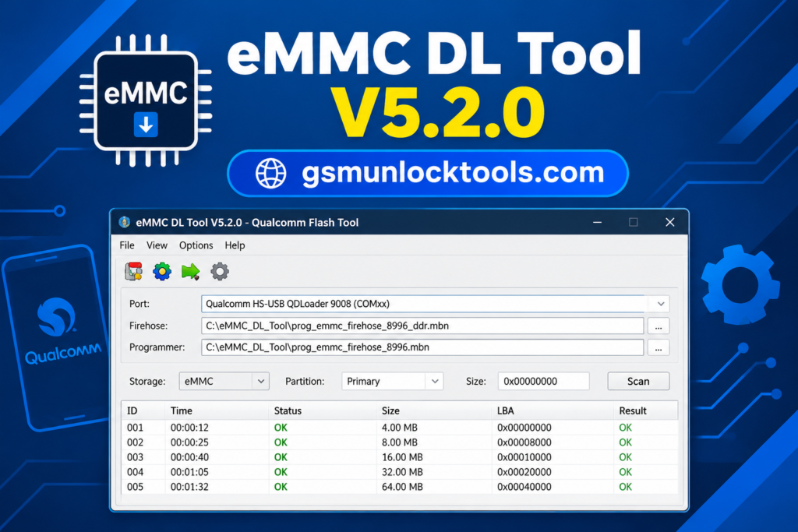Select row ID 002
This screenshot has width=798, height=532.
400,442
